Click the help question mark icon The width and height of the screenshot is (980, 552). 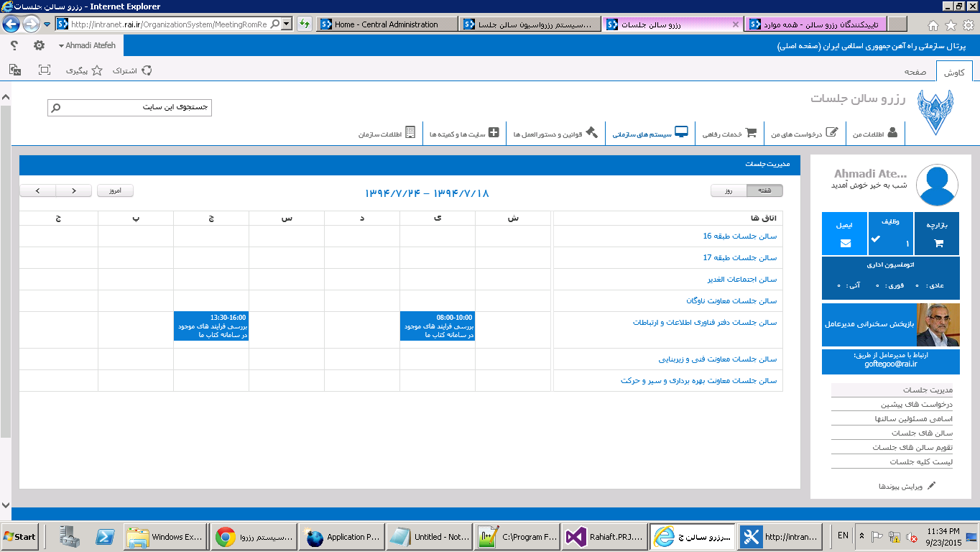[14, 45]
